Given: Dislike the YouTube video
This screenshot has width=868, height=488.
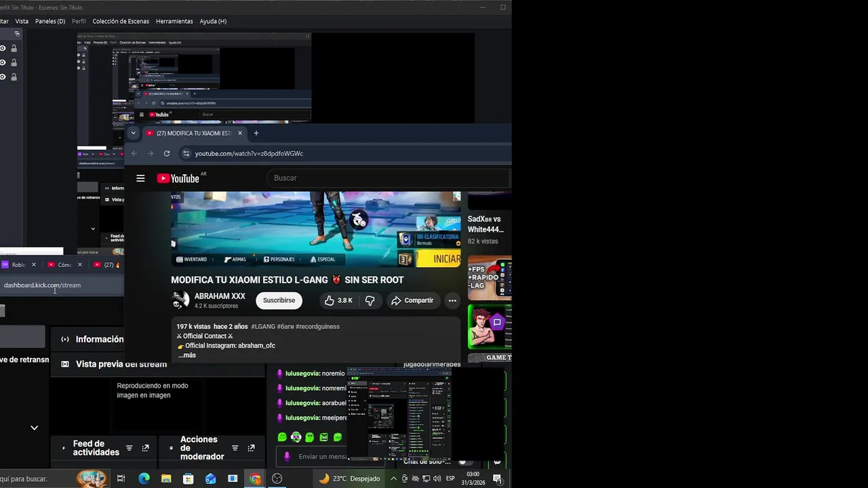Looking at the screenshot, I should [370, 300].
